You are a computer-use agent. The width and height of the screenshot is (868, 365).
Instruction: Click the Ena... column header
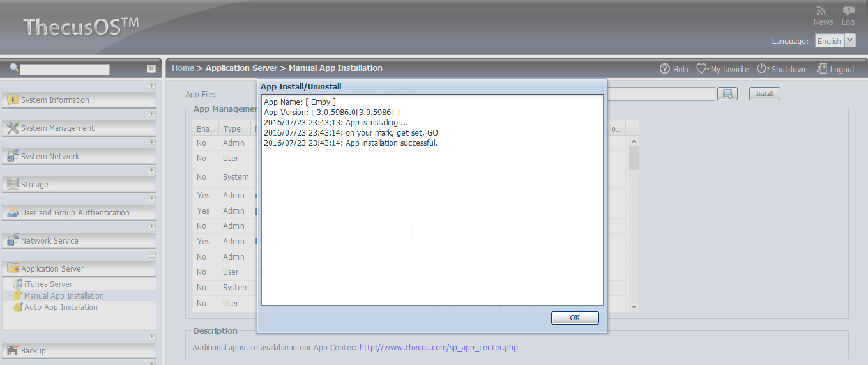pos(206,128)
